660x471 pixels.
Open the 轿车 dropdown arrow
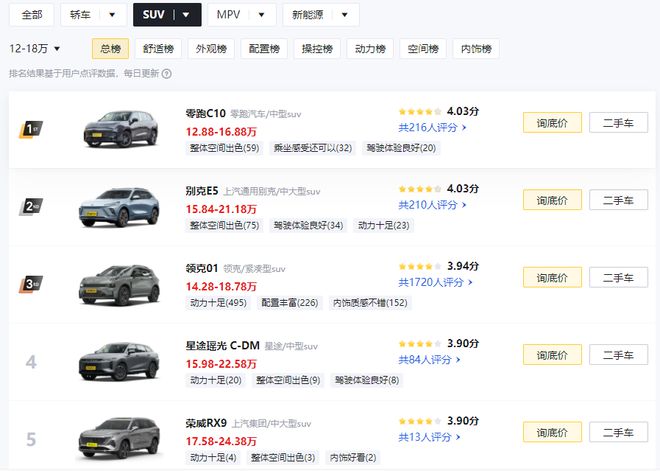click(x=112, y=15)
